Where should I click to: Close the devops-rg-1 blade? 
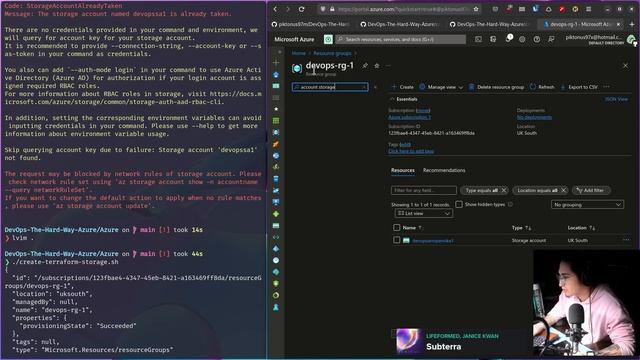tap(625, 65)
